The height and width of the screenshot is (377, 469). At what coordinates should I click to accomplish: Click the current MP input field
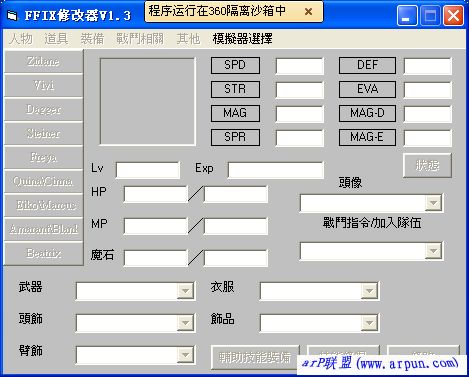click(x=156, y=226)
